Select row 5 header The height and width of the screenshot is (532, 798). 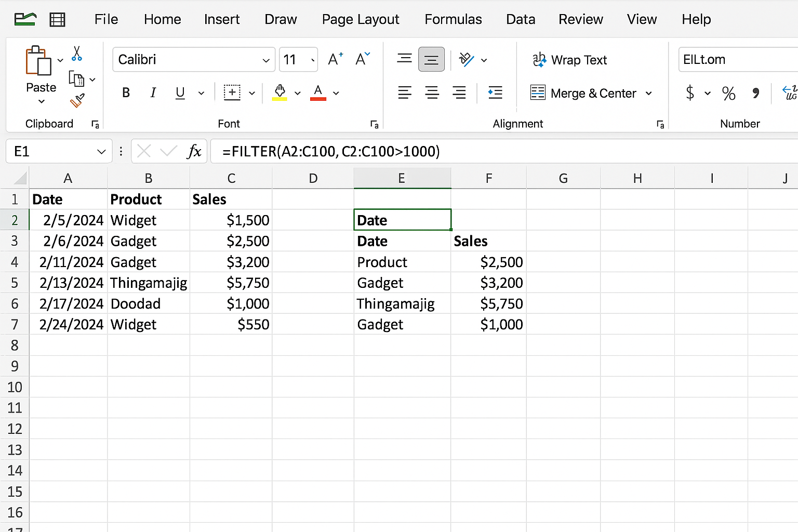15,283
